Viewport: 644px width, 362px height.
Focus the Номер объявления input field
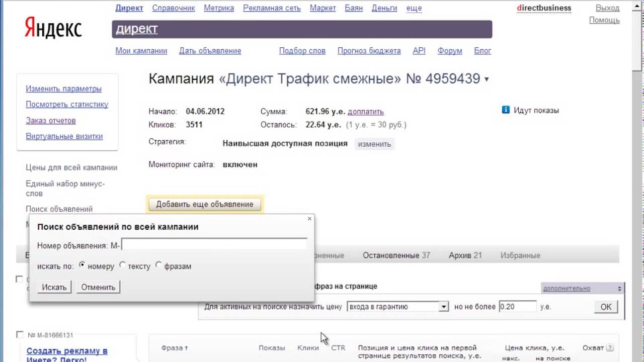pyautogui.click(x=214, y=244)
